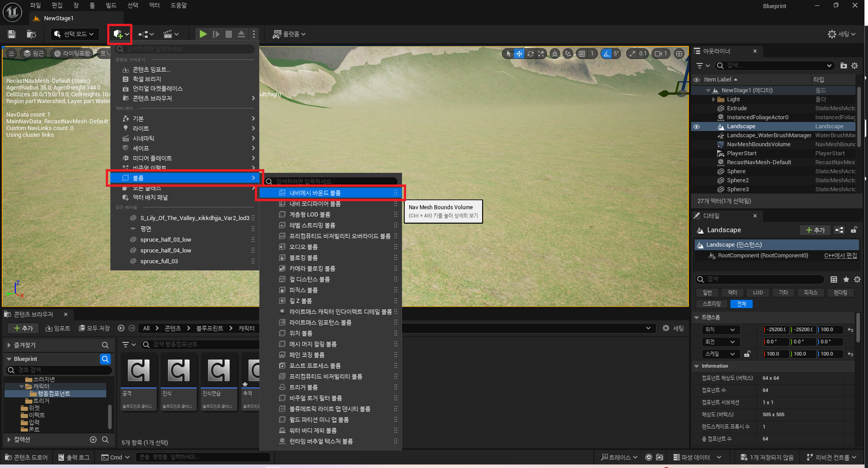Open the Blueprint/Add Script icon in Details
The width and height of the screenshot is (868, 468).
(x=839, y=230)
